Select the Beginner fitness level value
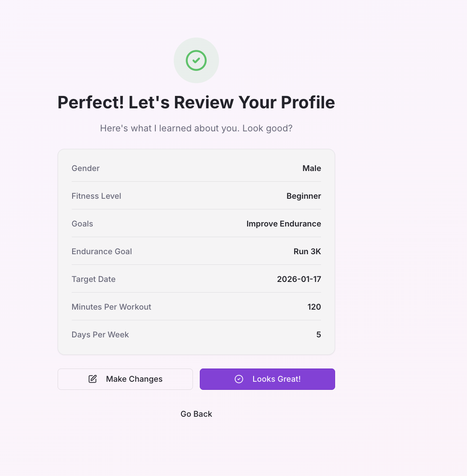 (x=304, y=196)
